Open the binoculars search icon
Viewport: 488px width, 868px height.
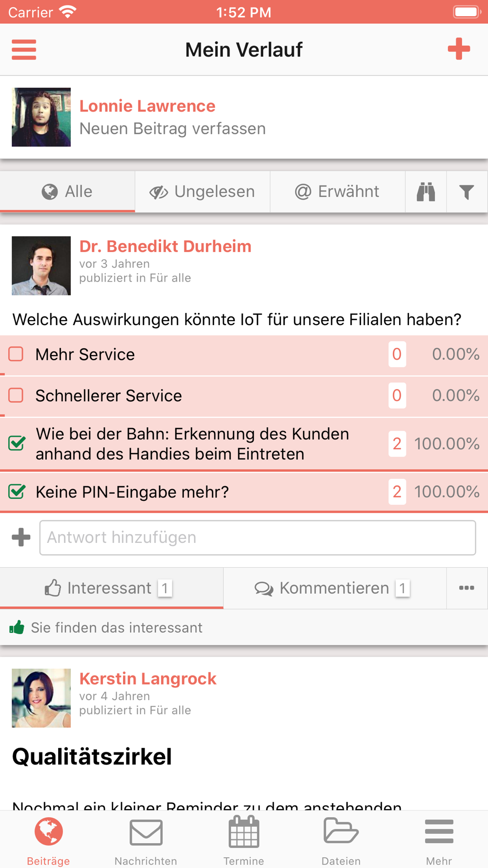[x=426, y=192]
